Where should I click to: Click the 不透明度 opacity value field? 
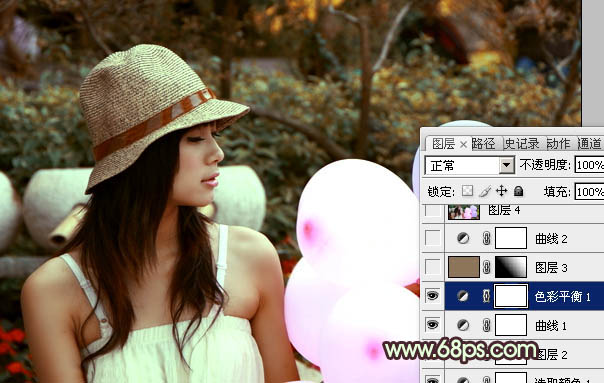[589, 165]
